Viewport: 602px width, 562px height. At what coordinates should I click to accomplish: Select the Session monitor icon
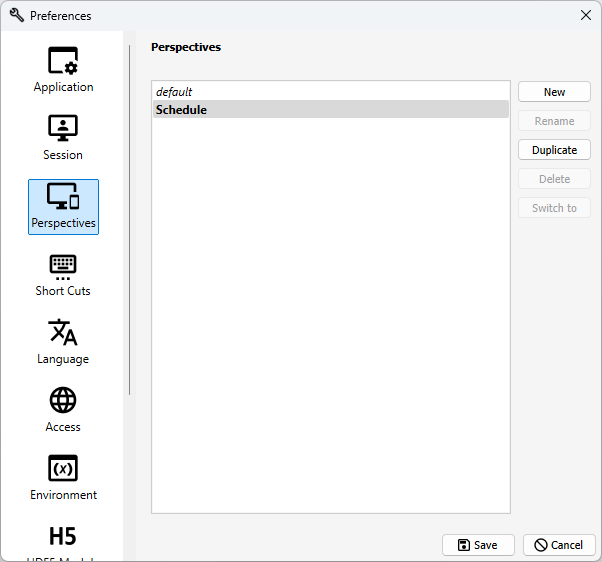coord(63,128)
